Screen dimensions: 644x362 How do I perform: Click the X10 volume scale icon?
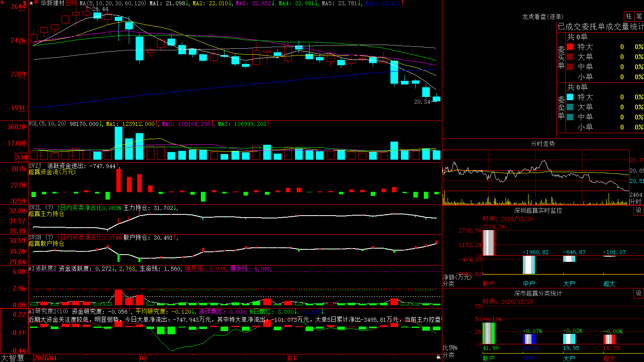[21, 157]
